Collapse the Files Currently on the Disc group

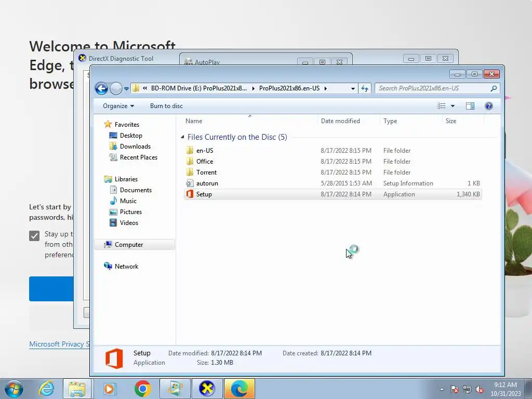(182, 137)
